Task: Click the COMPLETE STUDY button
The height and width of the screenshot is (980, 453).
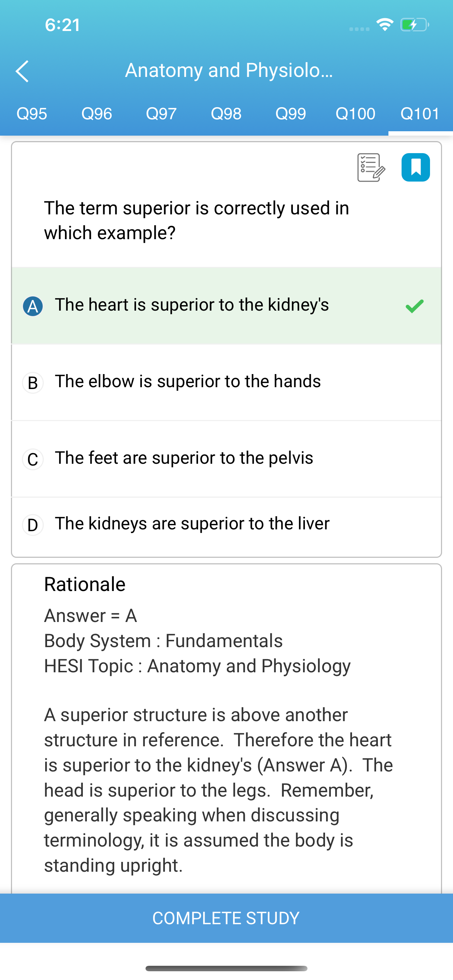Action: [x=226, y=918]
